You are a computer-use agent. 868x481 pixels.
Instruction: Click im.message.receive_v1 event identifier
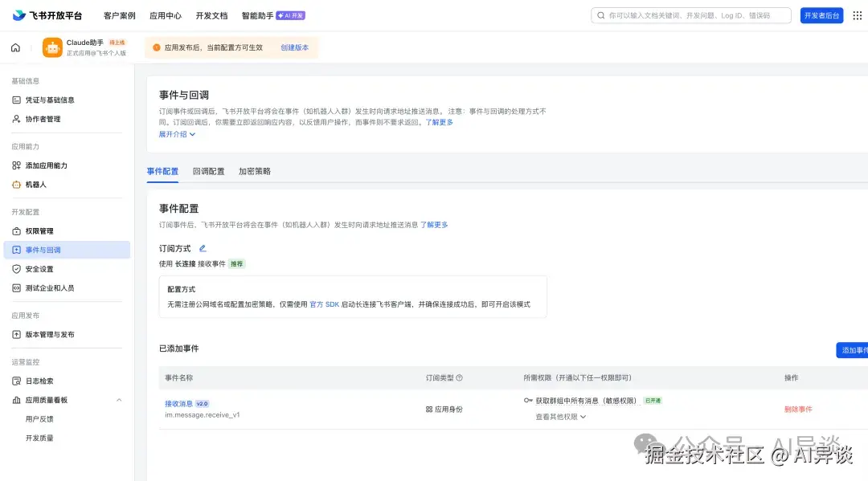click(x=202, y=415)
